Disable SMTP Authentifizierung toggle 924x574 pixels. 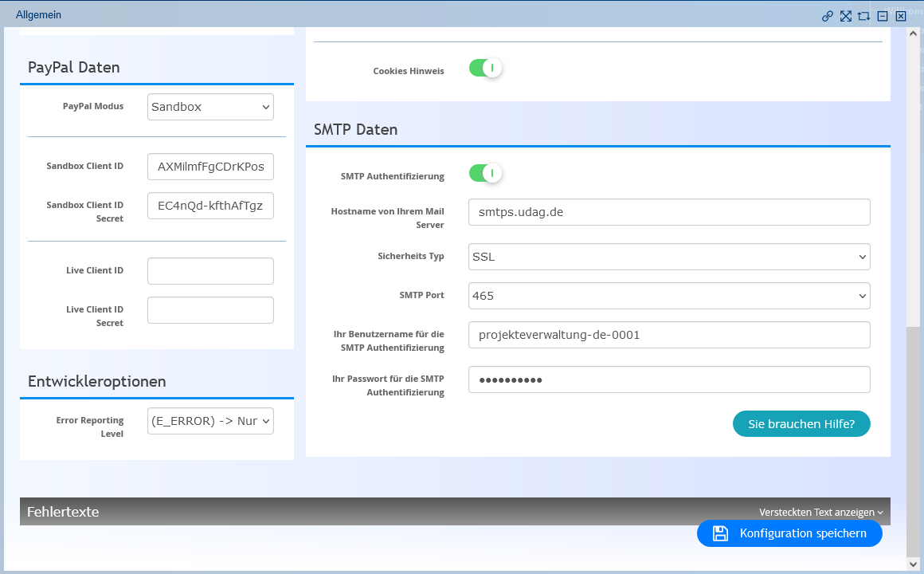(485, 173)
